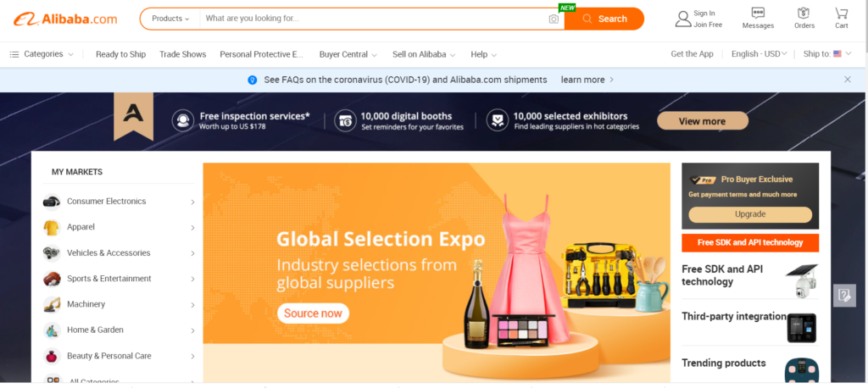Expand the Apparel market arrow
This screenshot has height=388, width=868.
point(192,228)
